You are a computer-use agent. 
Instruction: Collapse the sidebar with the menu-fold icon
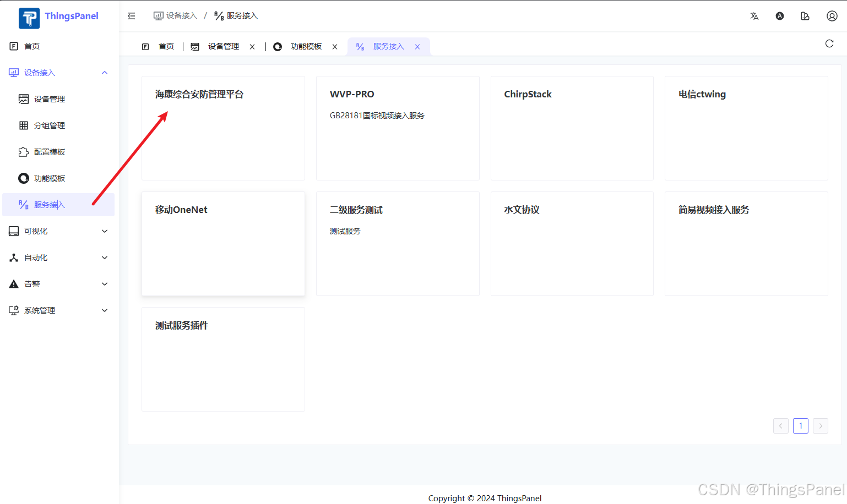132,16
